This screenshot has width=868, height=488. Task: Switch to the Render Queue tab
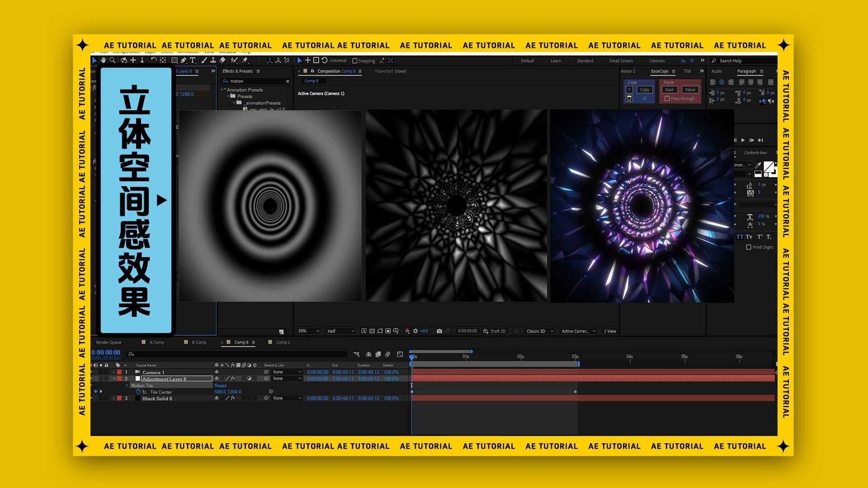click(108, 343)
